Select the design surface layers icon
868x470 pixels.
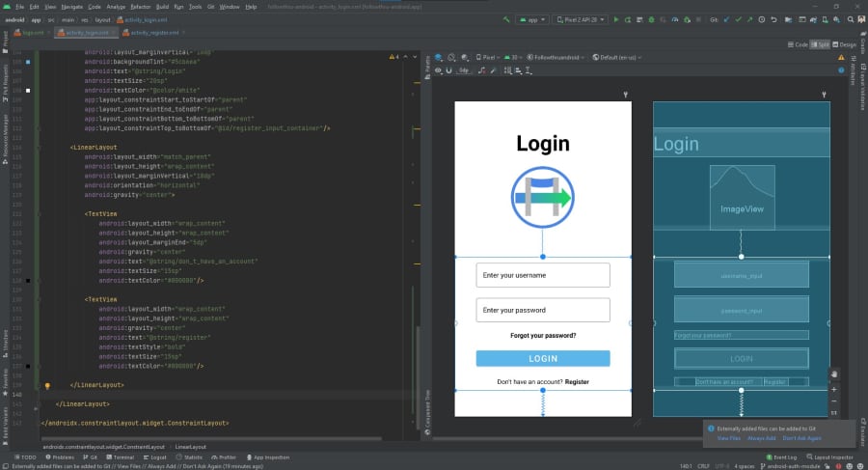(439, 57)
